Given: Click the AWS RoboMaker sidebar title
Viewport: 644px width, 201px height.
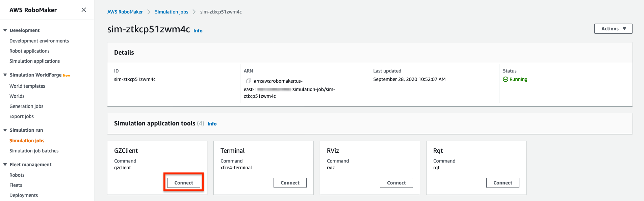Looking at the screenshot, I should point(33,10).
